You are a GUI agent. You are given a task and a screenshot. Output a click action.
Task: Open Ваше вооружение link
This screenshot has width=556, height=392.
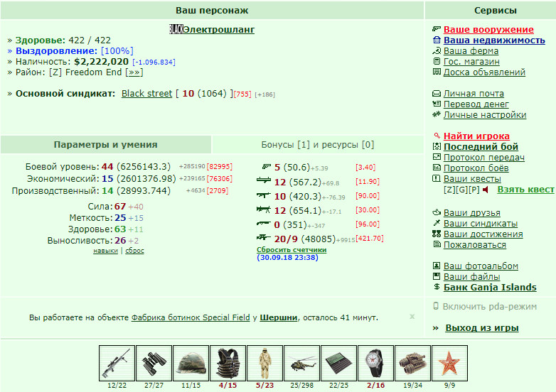click(488, 29)
